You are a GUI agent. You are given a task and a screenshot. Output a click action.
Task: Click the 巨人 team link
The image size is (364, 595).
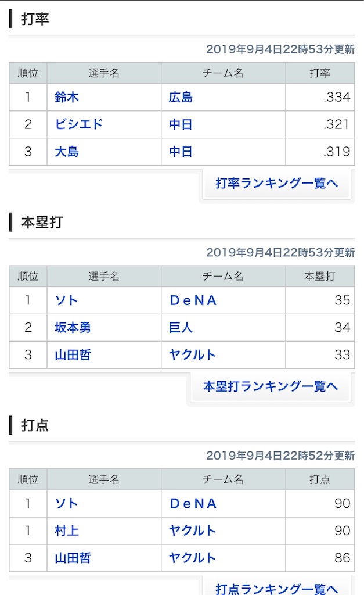tap(181, 327)
